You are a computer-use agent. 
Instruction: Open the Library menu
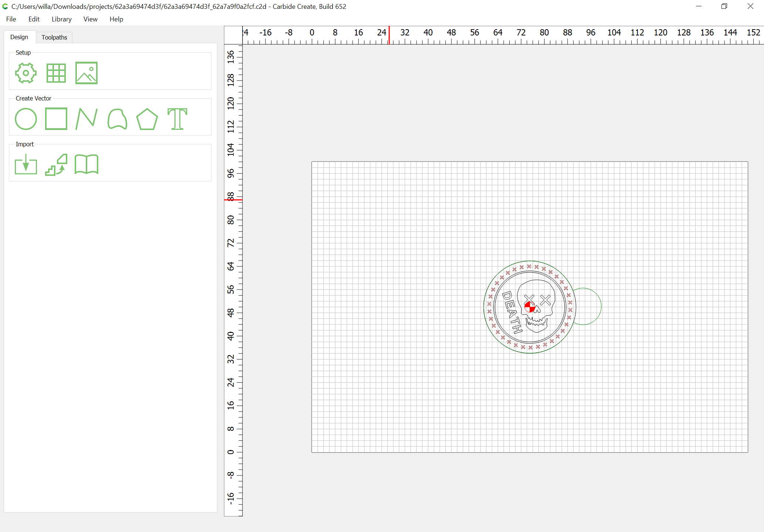[61, 19]
